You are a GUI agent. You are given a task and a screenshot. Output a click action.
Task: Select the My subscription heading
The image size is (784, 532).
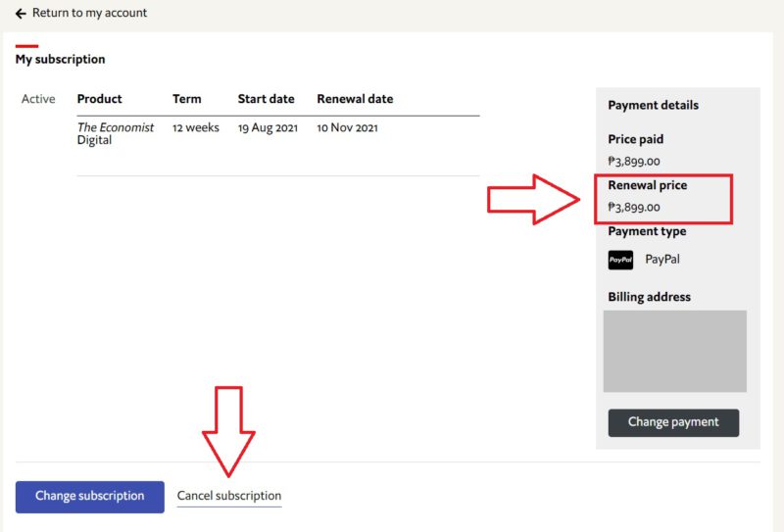click(60, 60)
